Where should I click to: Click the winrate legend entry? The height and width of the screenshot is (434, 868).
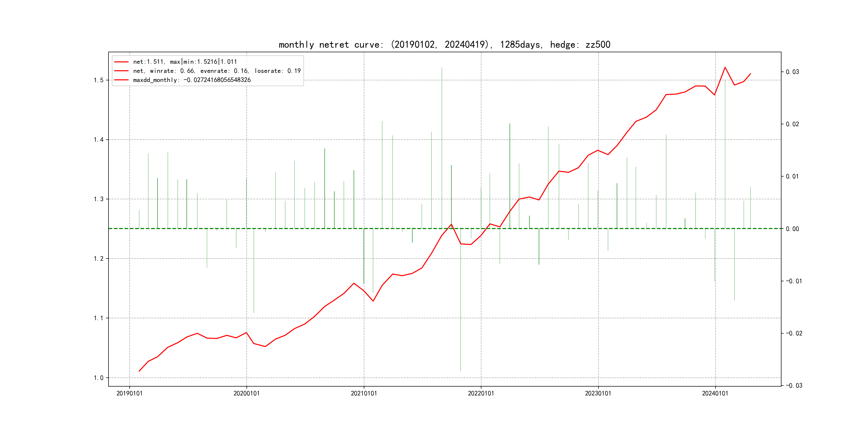(217, 71)
